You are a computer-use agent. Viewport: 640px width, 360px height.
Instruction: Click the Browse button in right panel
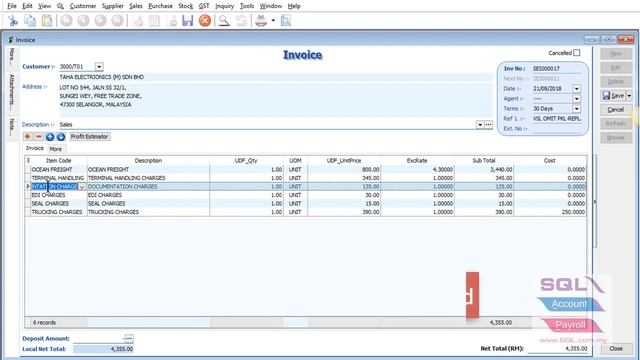click(616, 138)
